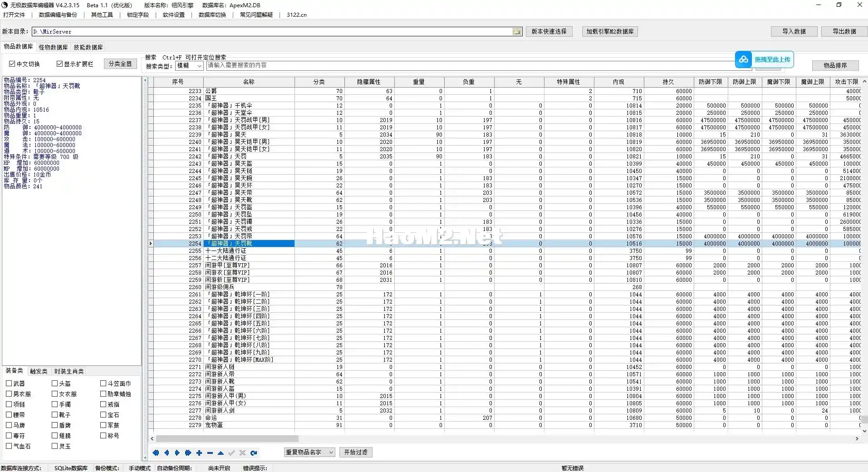The width and height of the screenshot is (868, 472).
Task: Click the post changes checkmark icon
Action: coord(231,452)
